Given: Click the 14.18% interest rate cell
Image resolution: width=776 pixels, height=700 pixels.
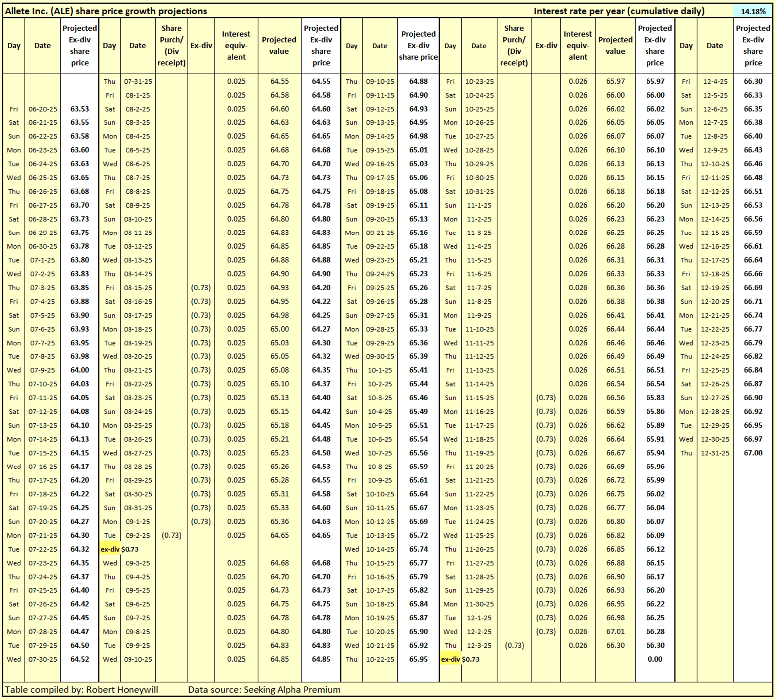Looking at the screenshot, I should coord(753,11).
